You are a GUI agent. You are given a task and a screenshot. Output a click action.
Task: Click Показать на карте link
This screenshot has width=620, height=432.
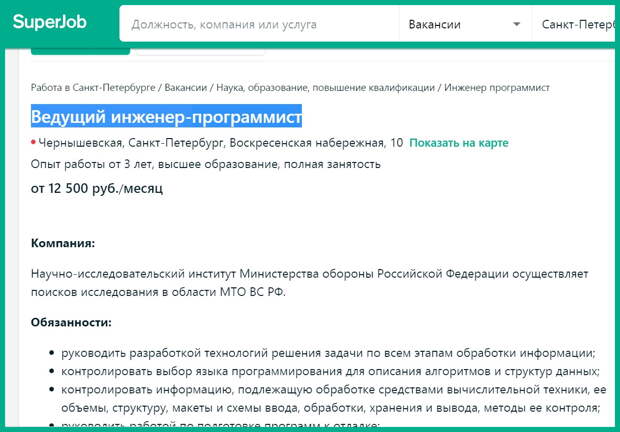(x=458, y=143)
